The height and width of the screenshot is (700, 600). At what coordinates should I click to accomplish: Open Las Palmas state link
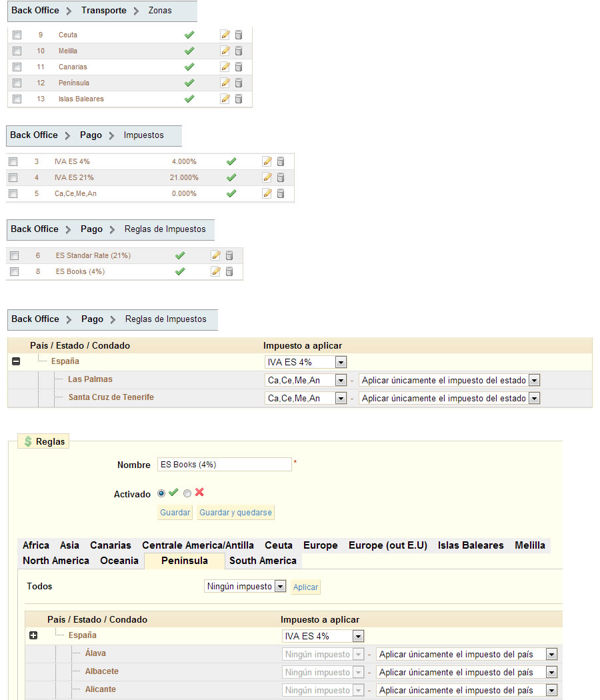90,379
